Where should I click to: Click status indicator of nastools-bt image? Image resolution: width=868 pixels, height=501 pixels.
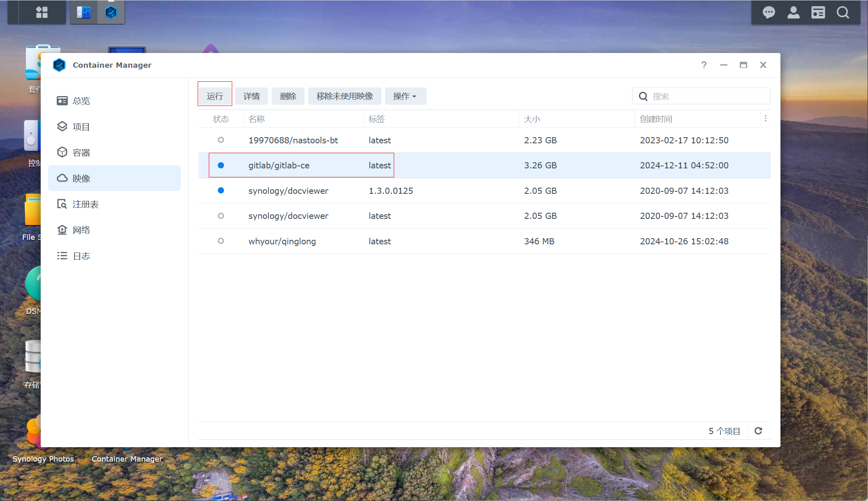coord(221,140)
